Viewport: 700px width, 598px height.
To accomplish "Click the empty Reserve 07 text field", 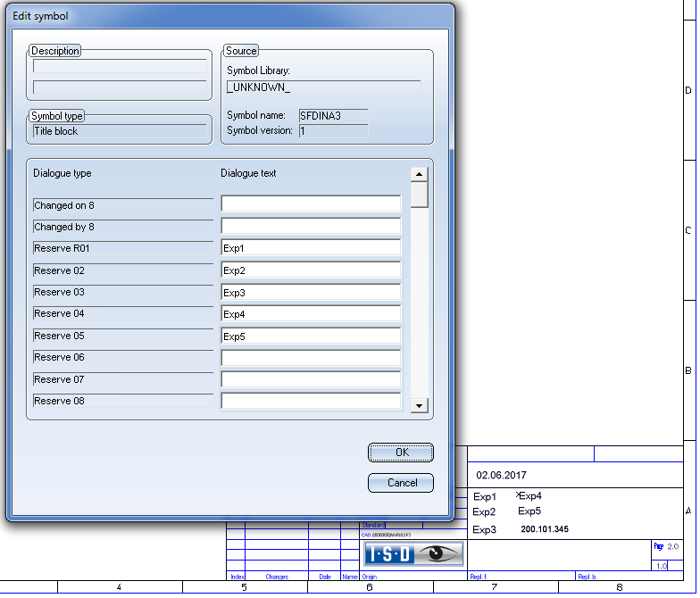I will point(311,379).
